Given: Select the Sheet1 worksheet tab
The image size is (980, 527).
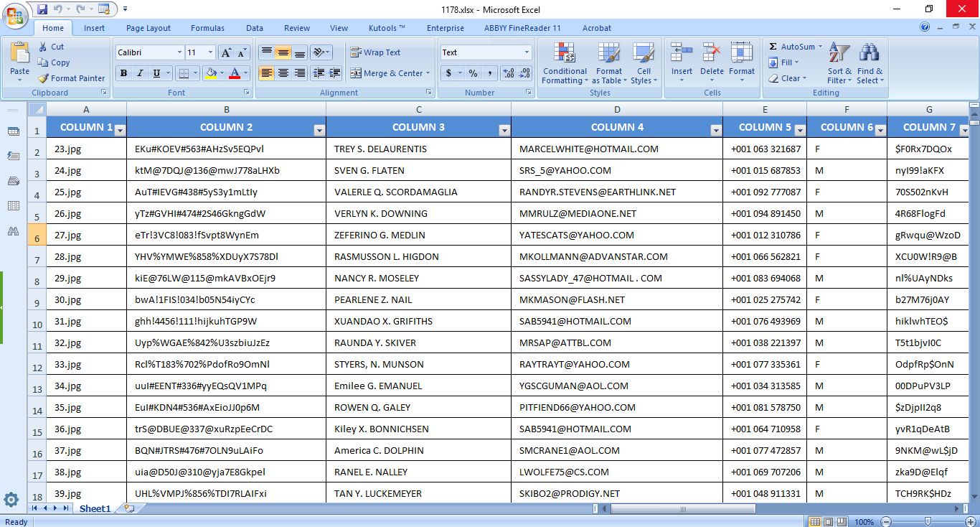Looking at the screenshot, I should 94,507.
